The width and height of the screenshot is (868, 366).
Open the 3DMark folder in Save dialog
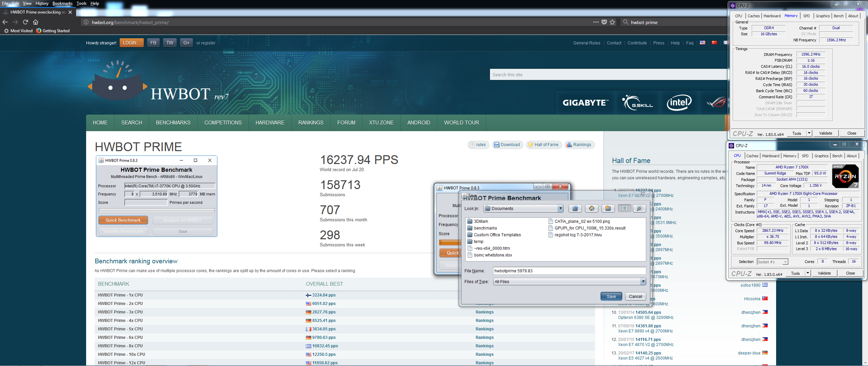pyautogui.click(x=477, y=221)
